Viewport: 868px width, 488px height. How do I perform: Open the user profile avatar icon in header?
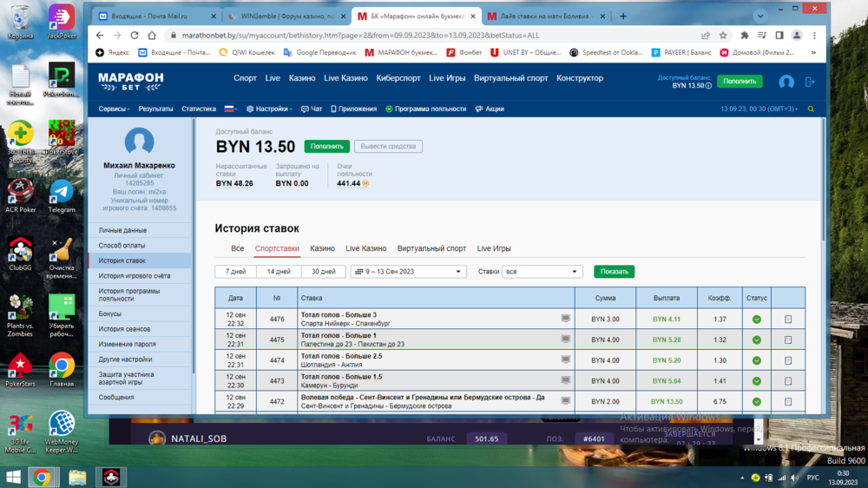(786, 82)
